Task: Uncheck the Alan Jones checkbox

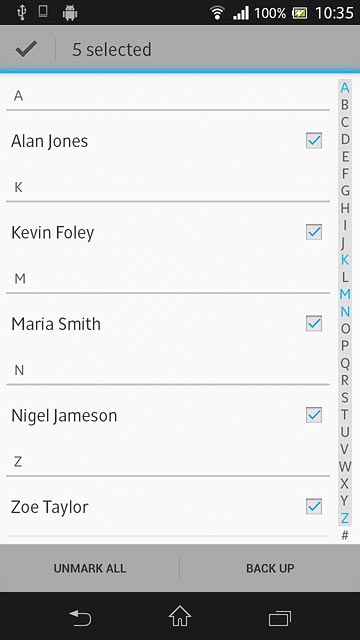Action: pos(314,140)
